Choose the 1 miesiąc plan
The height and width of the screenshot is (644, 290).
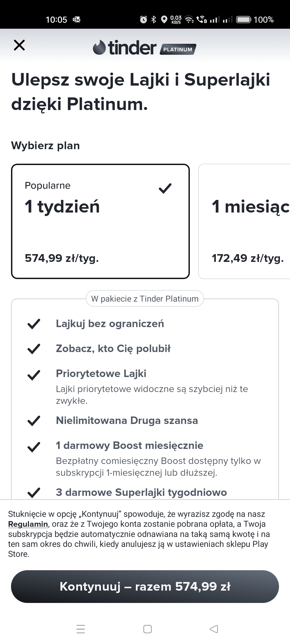(x=244, y=221)
